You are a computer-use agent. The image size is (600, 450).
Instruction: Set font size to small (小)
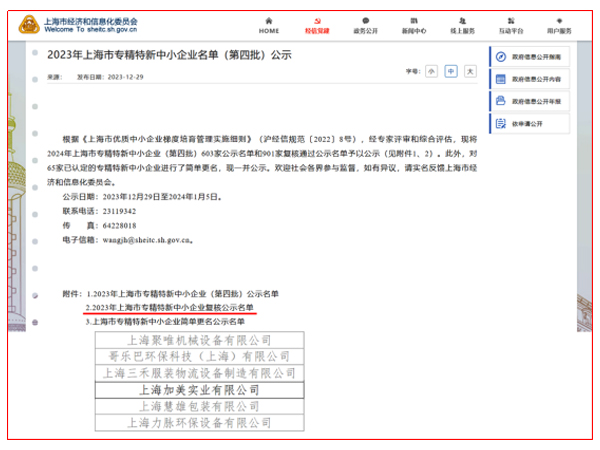tap(431, 72)
